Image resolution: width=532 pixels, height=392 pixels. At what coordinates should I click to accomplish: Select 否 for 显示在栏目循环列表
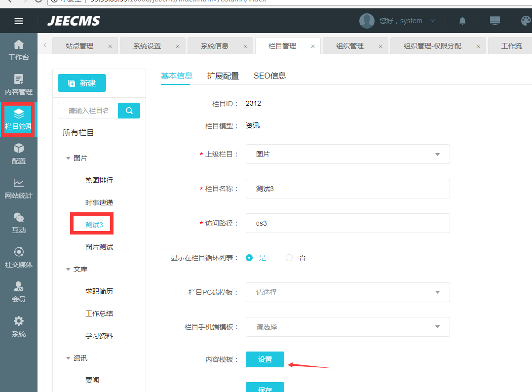289,258
